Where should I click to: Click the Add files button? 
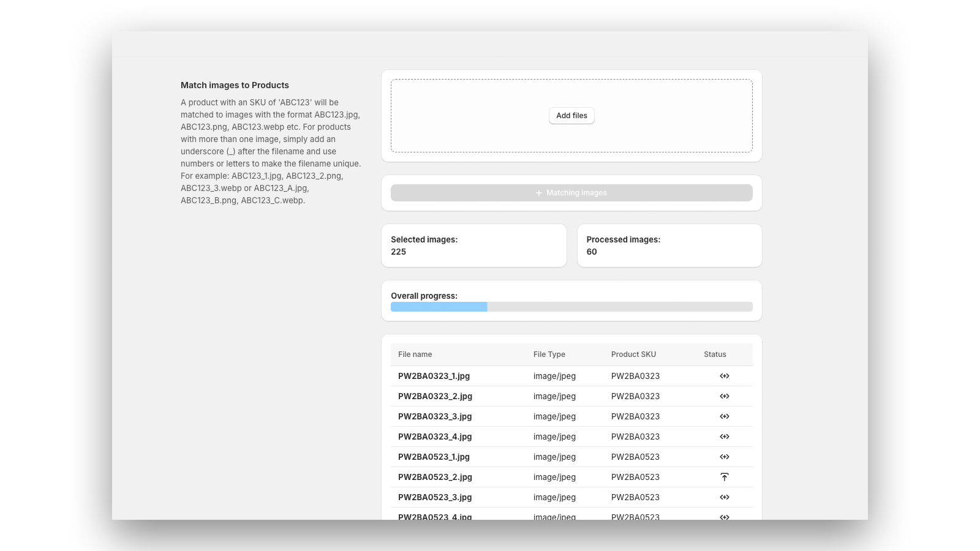click(571, 115)
